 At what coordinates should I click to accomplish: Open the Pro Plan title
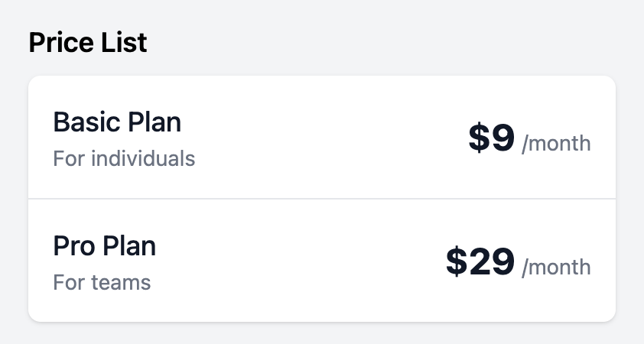click(x=104, y=246)
